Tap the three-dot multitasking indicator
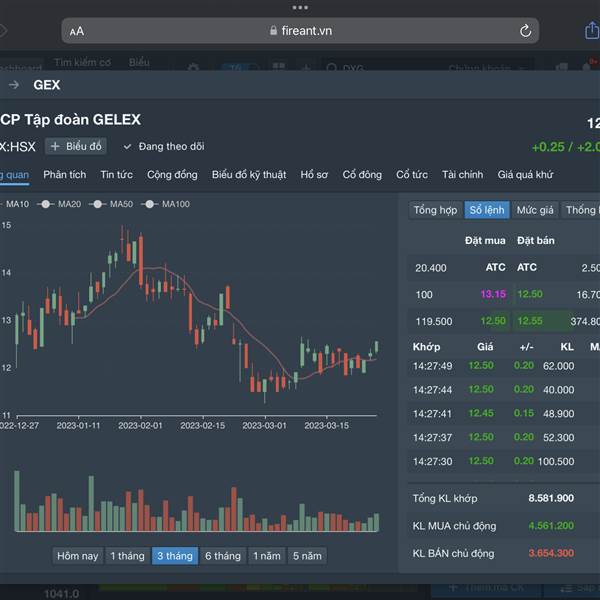This screenshot has width=600, height=600. click(300, 7)
